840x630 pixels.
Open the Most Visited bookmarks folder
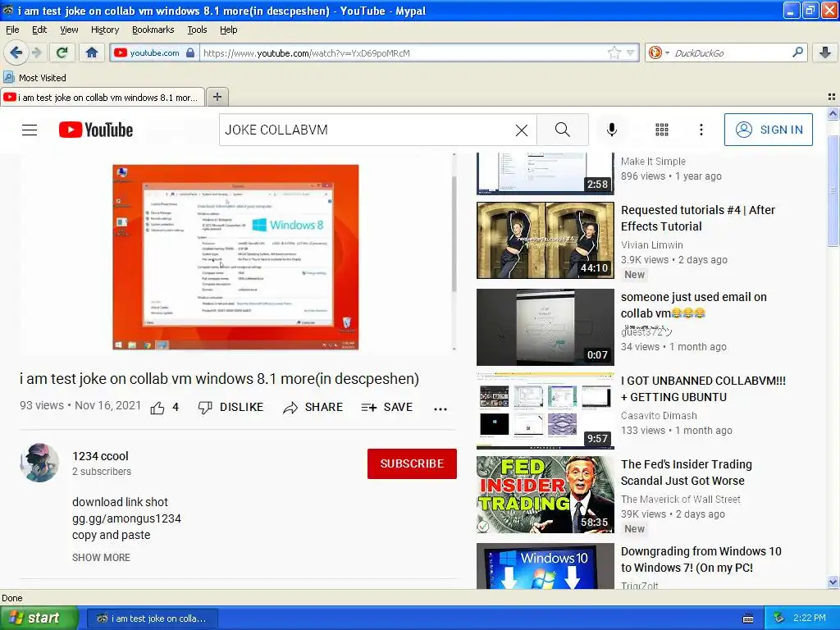coord(35,78)
